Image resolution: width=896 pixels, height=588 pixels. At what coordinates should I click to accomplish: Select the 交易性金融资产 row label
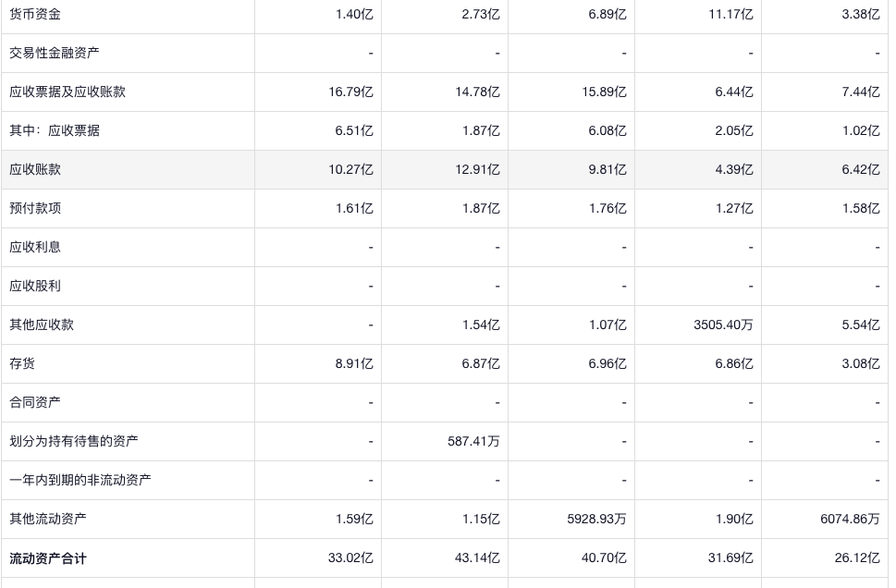pyautogui.click(x=55, y=53)
